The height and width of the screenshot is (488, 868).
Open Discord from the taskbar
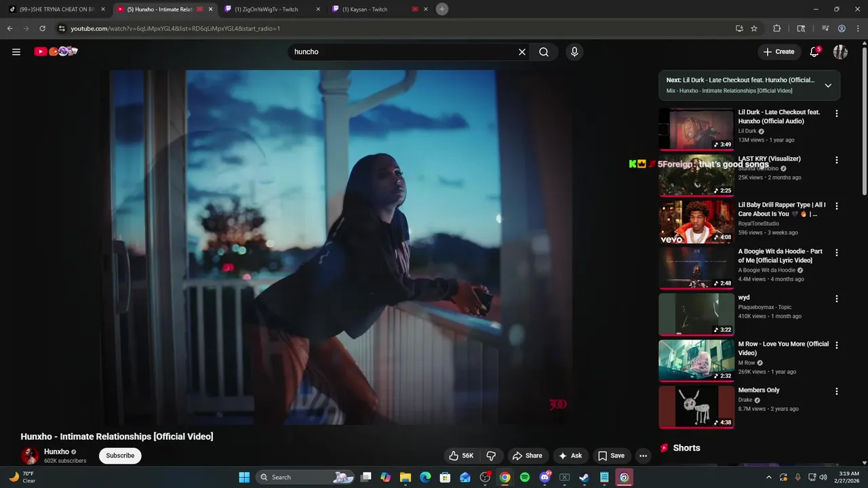545,477
